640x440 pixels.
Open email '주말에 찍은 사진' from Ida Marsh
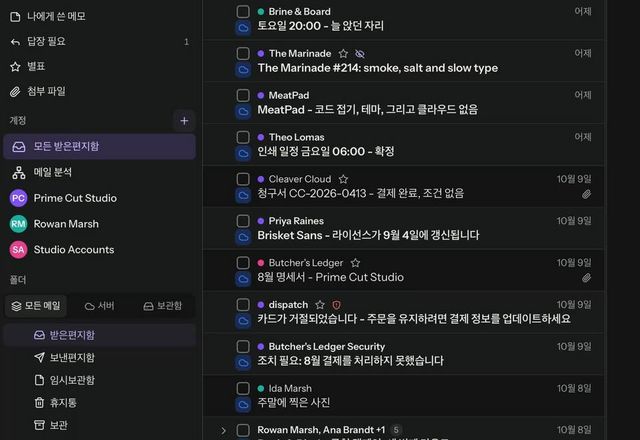tap(293, 403)
